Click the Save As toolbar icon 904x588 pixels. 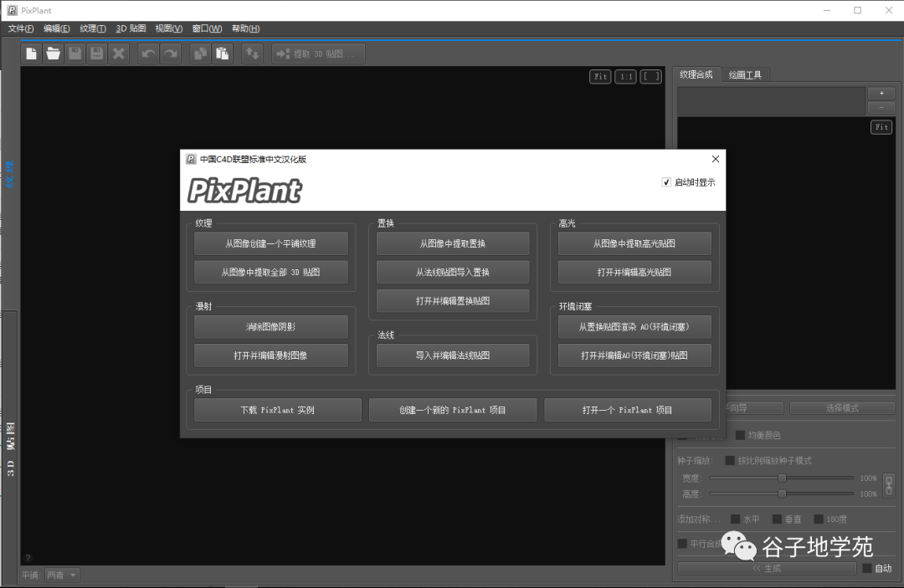(97, 54)
